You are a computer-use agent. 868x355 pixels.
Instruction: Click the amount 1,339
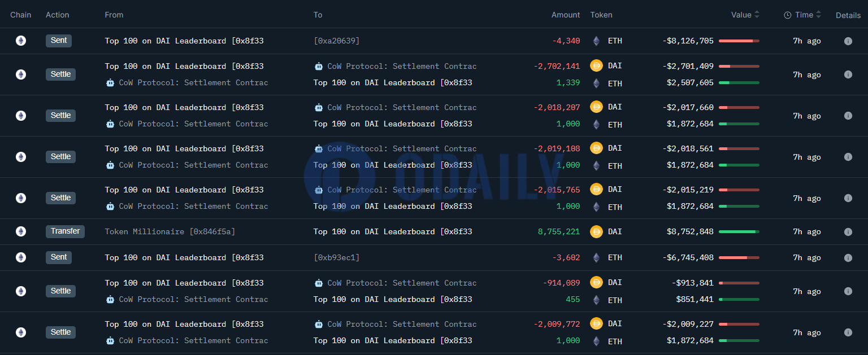coord(568,82)
